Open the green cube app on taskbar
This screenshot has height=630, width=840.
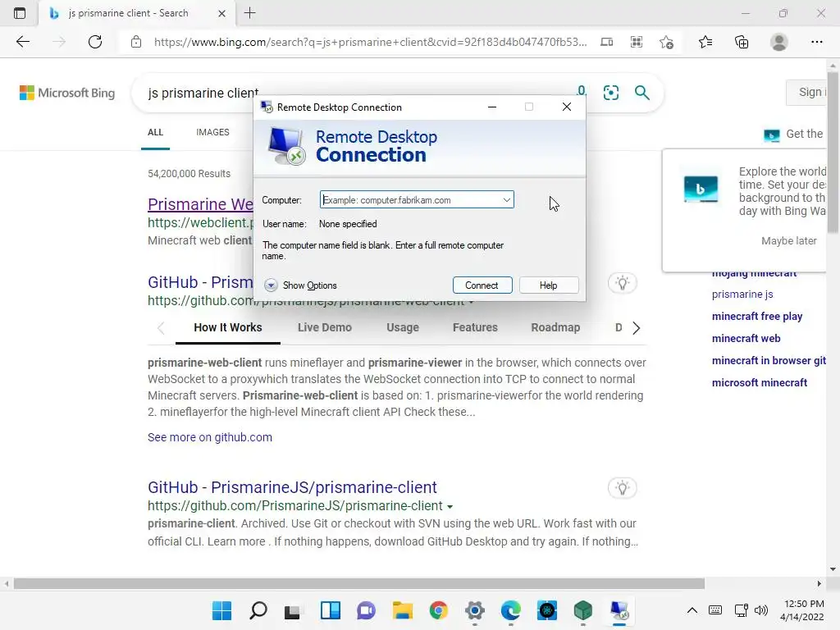pyautogui.click(x=583, y=610)
